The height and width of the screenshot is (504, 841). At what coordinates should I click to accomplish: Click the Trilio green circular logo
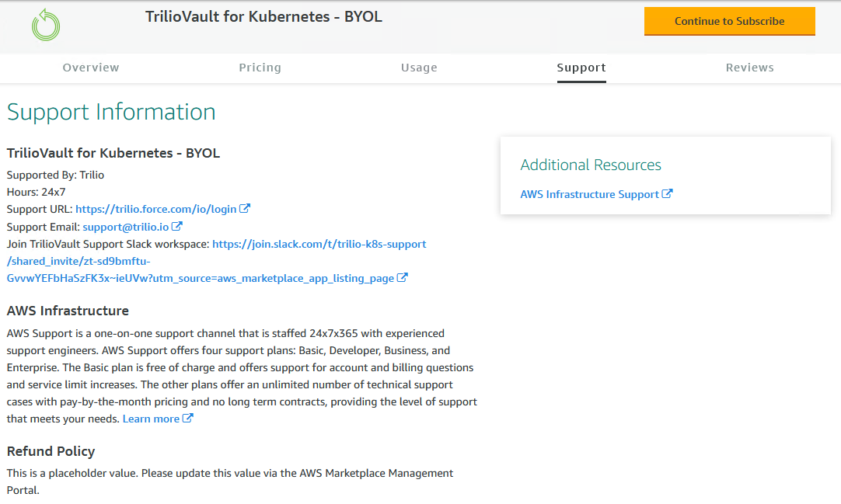click(46, 25)
